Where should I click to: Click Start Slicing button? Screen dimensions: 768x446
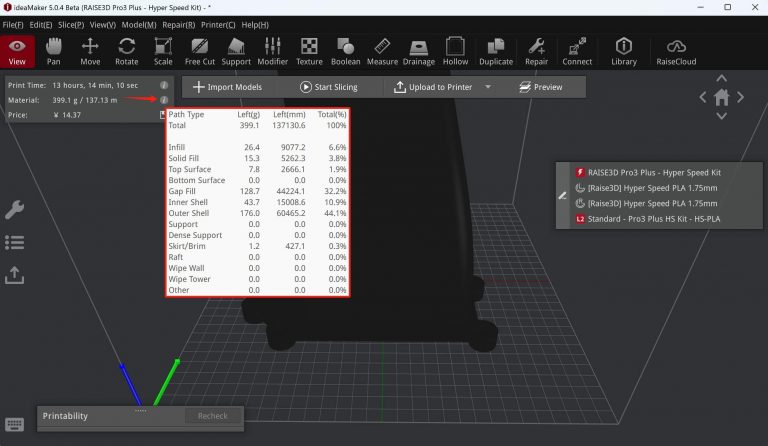[329, 87]
